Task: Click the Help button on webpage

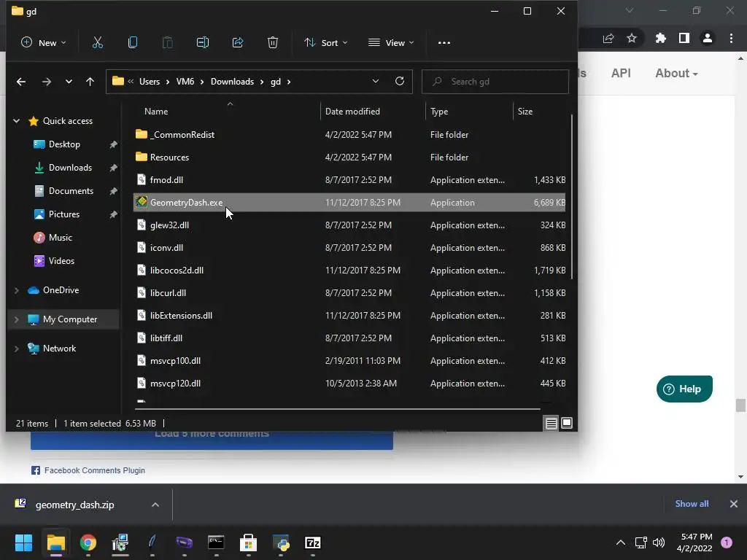Action: [x=684, y=389]
